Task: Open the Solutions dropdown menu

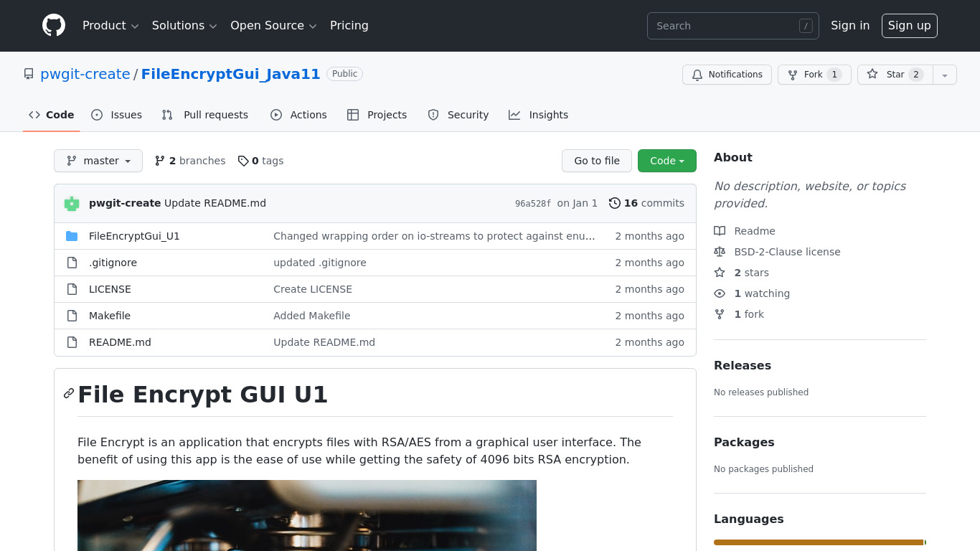Action: [184, 25]
